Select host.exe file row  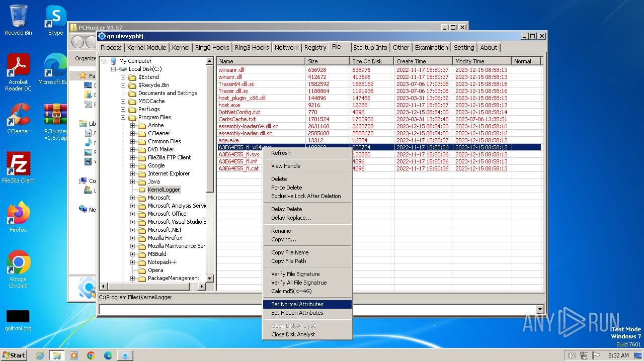point(379,105)
